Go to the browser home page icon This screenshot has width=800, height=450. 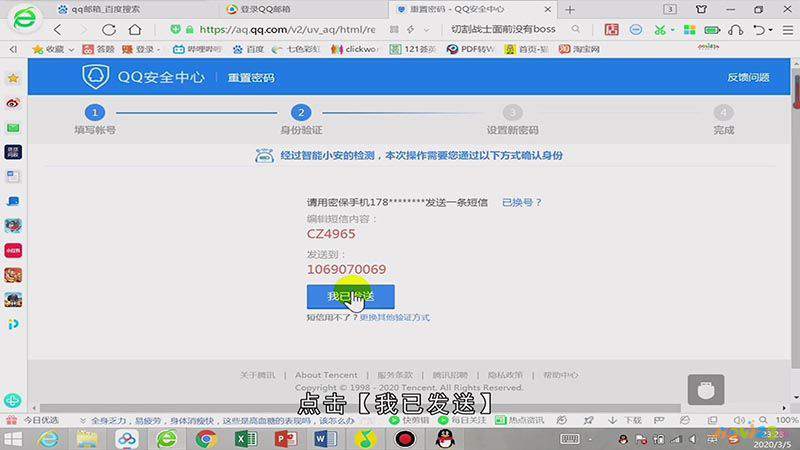[135, 30]
